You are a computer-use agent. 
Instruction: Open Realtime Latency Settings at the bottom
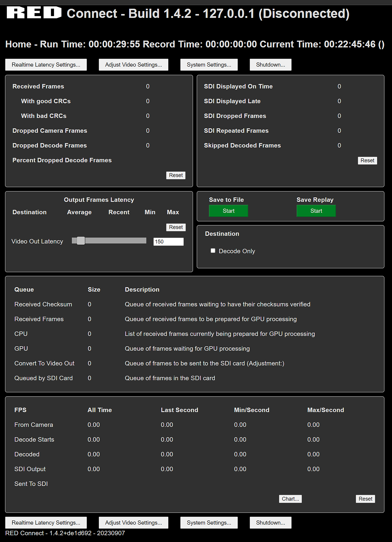[46, 523]
